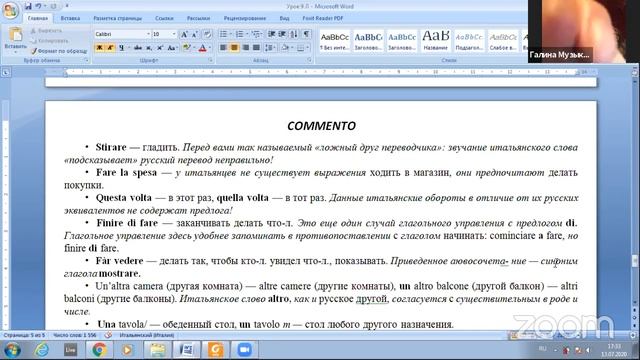Expand the Буфер обмена dialog launcher
The image size is (640, 360).
coord(87,60)
